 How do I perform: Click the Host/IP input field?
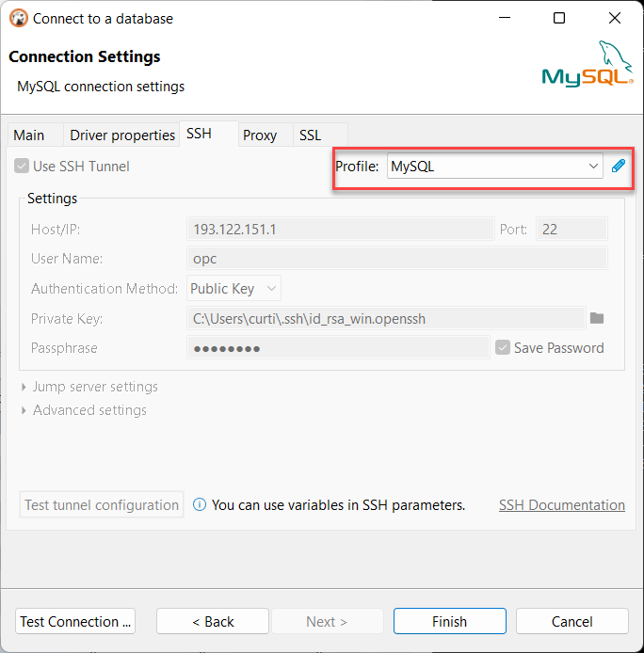[x=340, y=229]
